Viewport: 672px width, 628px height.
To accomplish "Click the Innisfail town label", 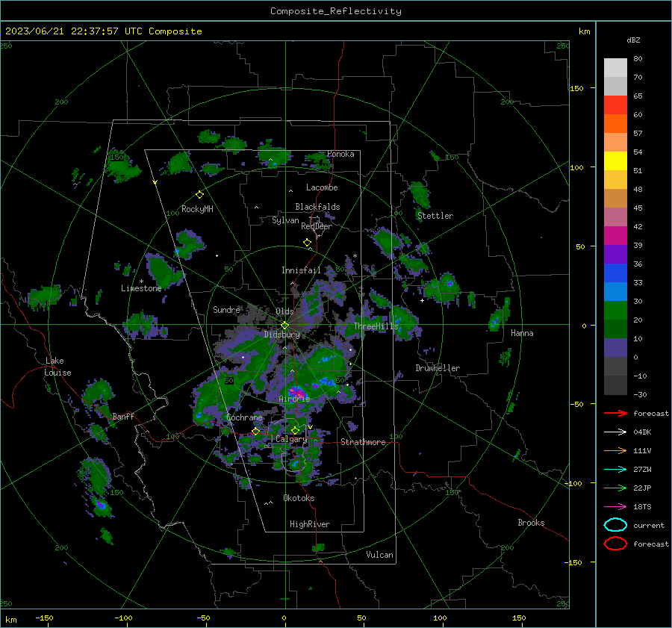I will tap(301, 270).
